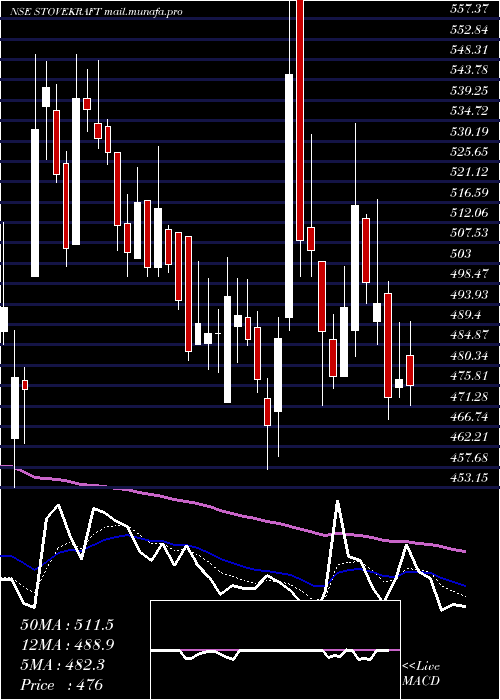Image resolution: width=500 pixels, height=700 pixels.
Task: Select the 512.06 price axis label
Action: click(469, 213)
